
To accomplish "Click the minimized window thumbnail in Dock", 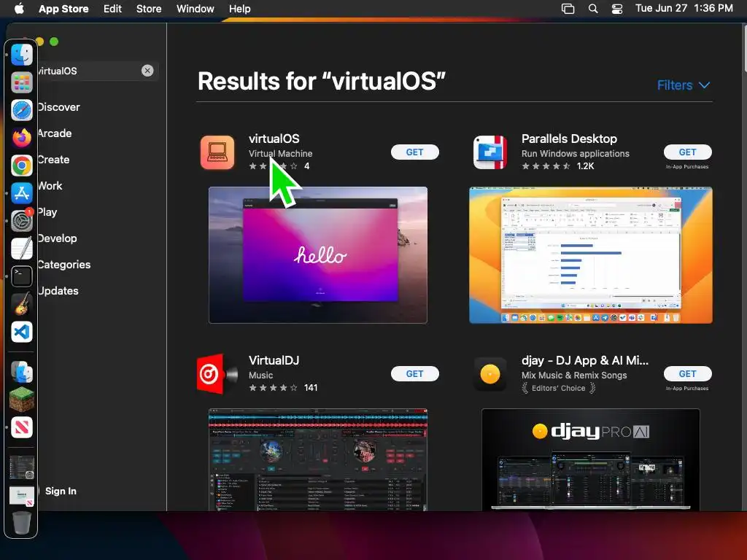I will (x=22, y=467).
